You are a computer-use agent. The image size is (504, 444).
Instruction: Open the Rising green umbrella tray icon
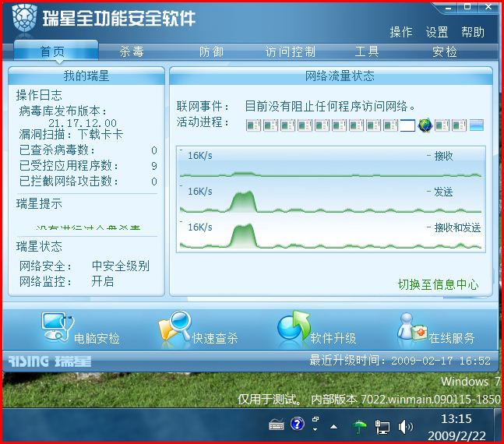tap(359, 427)
